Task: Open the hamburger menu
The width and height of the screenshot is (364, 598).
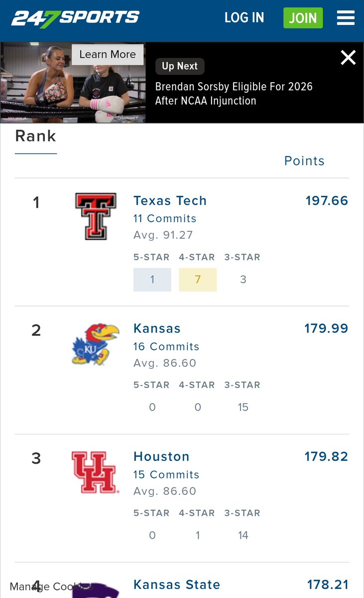Action: tap(346, 18)
